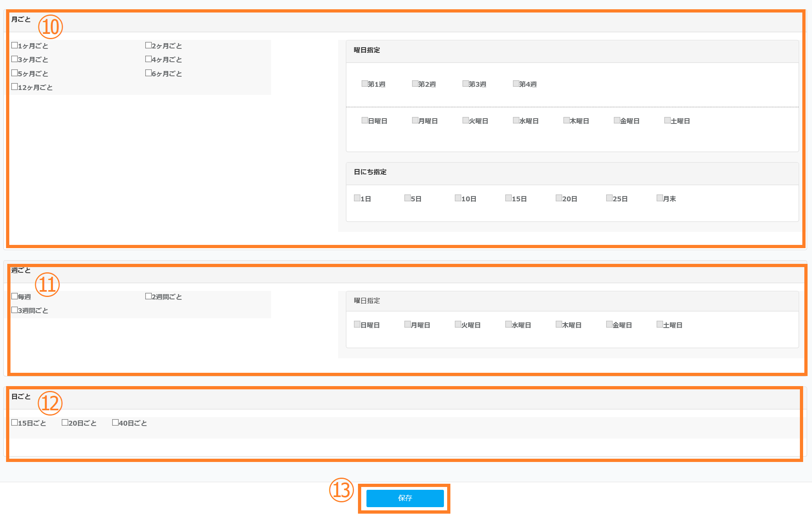The image size is (812, 514).
Task: Tick the 6ヶ月ごと checkbox
Action: [x=149, y=73]
